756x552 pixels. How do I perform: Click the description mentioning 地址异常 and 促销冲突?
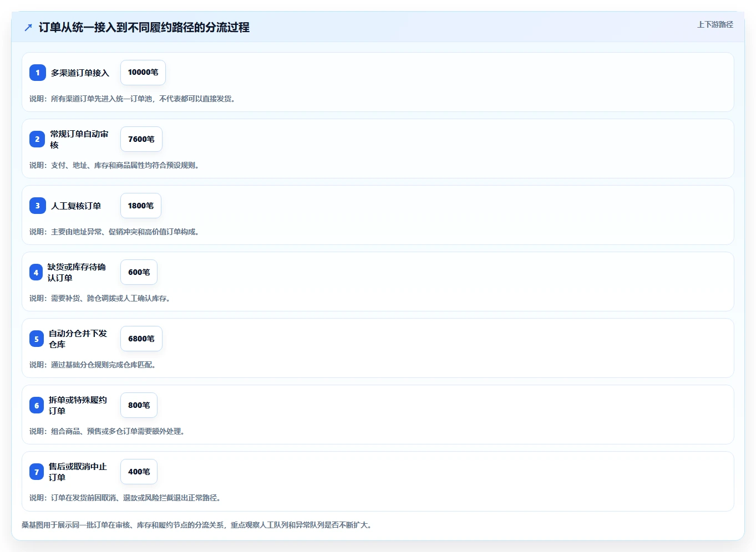(115, 232)
